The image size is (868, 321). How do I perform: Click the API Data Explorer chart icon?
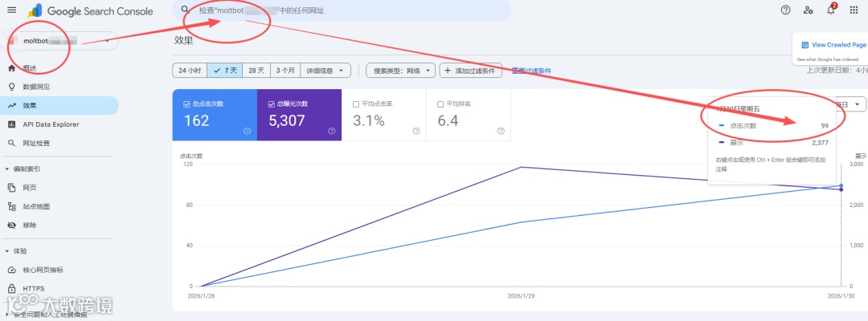click(x=11, y=124)
